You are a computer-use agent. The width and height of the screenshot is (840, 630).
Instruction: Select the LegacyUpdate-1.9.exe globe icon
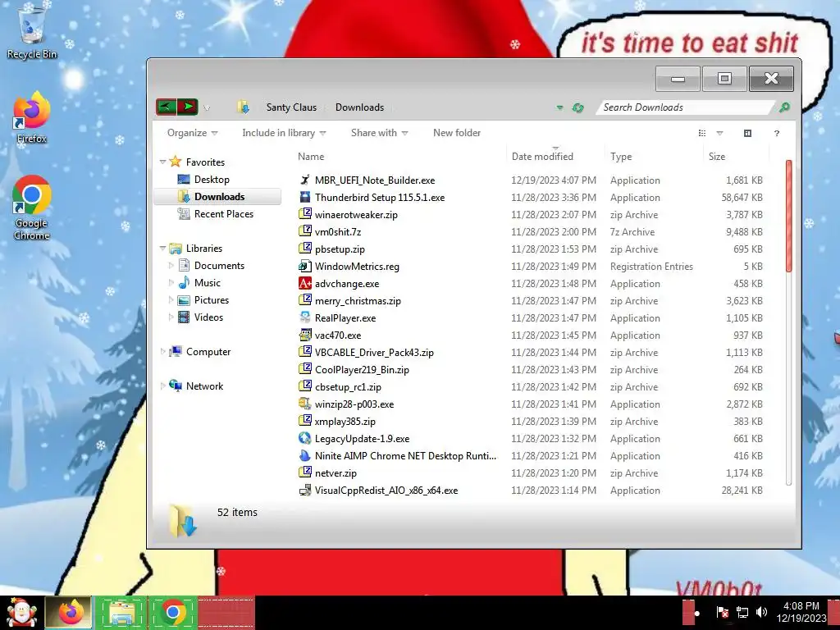click(305, 438)
